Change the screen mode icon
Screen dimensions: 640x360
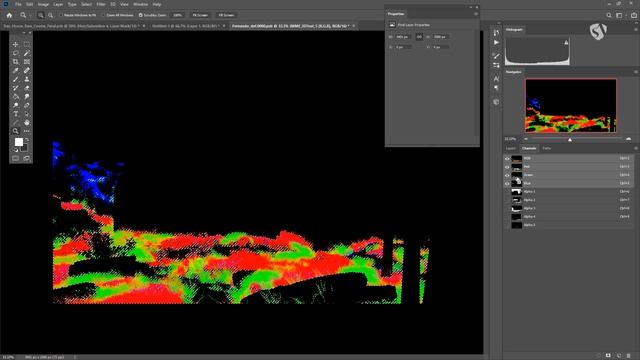point(27,158)
